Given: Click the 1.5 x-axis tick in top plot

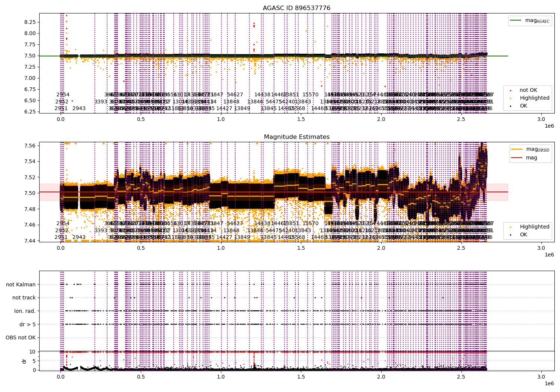Looking at the screenshot, I should (x=301, y=119).
